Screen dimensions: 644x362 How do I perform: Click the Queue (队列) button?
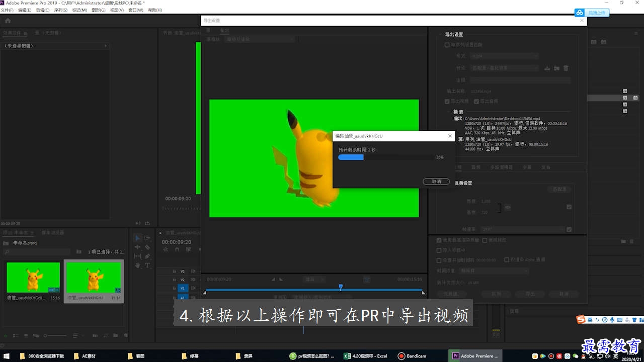(x=496, y=294)
